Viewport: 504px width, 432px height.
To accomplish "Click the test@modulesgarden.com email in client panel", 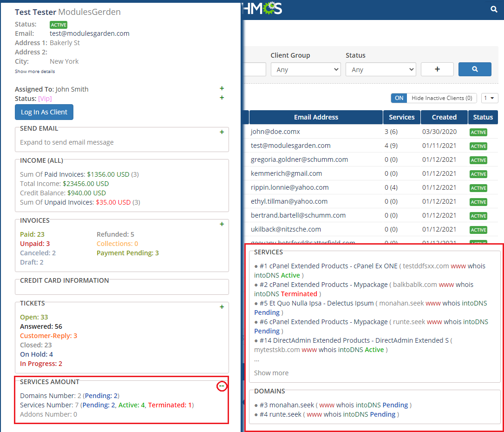I will [89, 33].
